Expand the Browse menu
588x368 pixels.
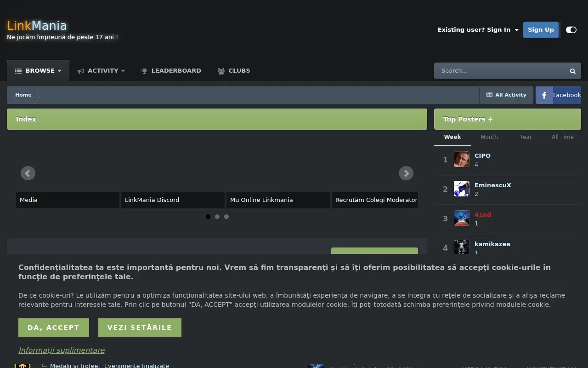point(38,71)
